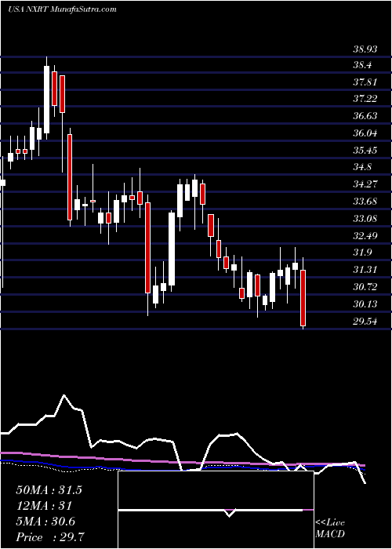Click the 38.4 price axis label
Viewport: 392px width, 549px height.
click(362, 65)
